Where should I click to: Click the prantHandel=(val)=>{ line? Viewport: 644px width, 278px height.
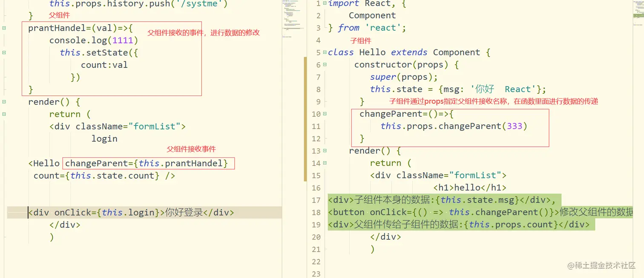pos(80,28)
